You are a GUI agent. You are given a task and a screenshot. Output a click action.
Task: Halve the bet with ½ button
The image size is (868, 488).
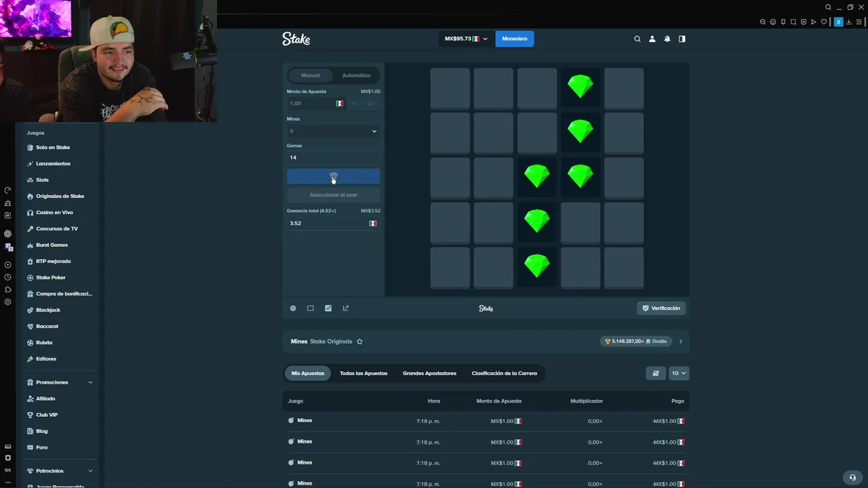[x=355, y=104]
